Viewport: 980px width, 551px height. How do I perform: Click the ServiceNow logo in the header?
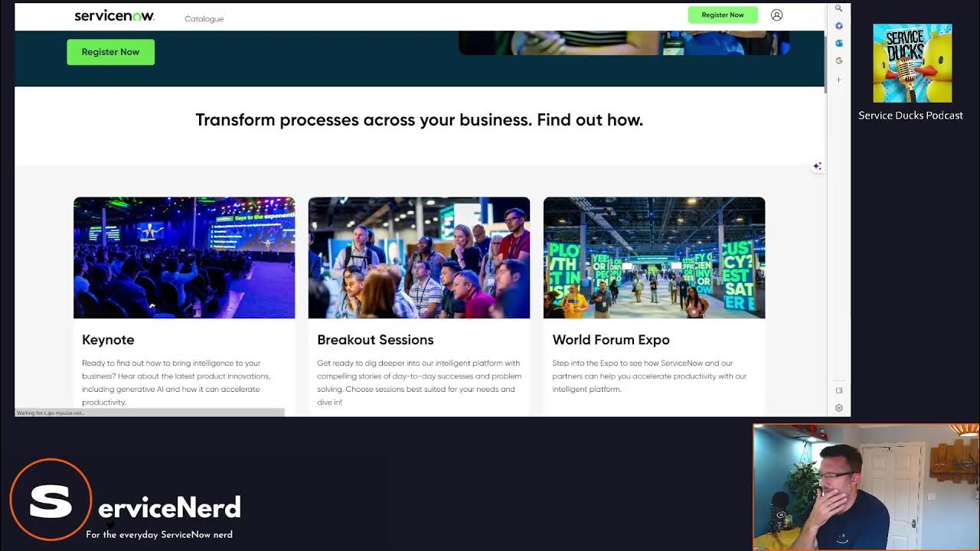click(x=114, y=16)
